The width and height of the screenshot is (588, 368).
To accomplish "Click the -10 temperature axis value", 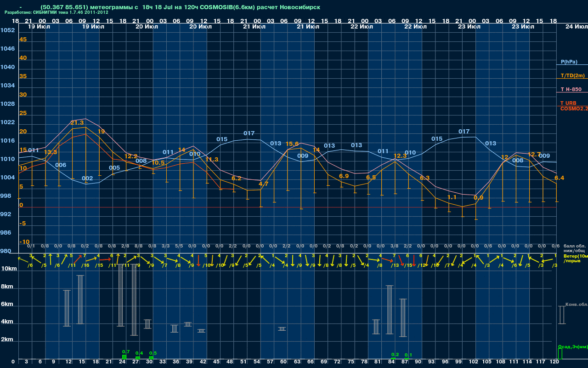I will (24, 242).
